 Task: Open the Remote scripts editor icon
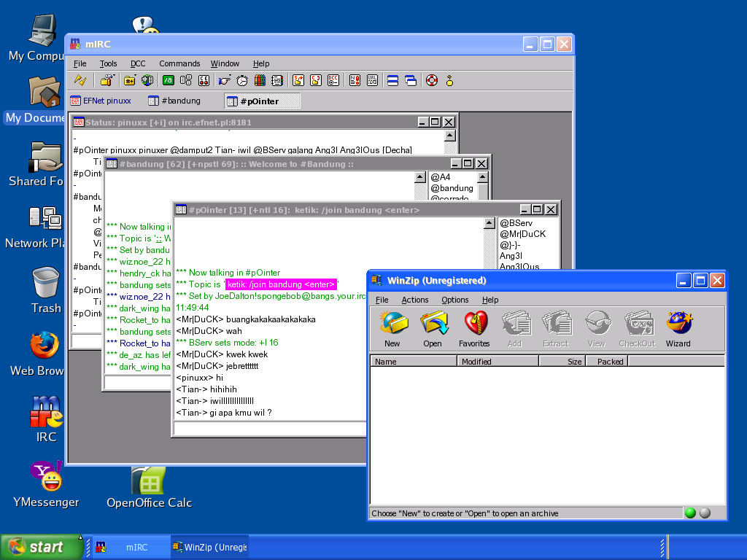point(204,80)
